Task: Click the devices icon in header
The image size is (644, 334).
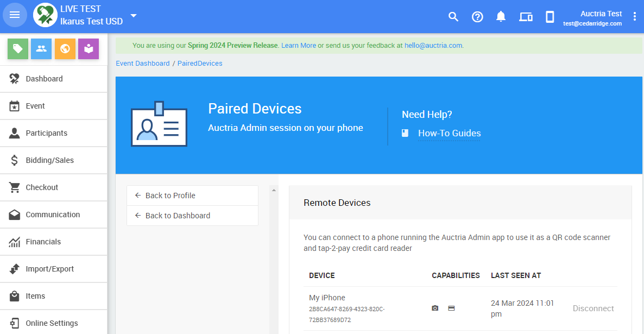Action: tap(526, 17)
